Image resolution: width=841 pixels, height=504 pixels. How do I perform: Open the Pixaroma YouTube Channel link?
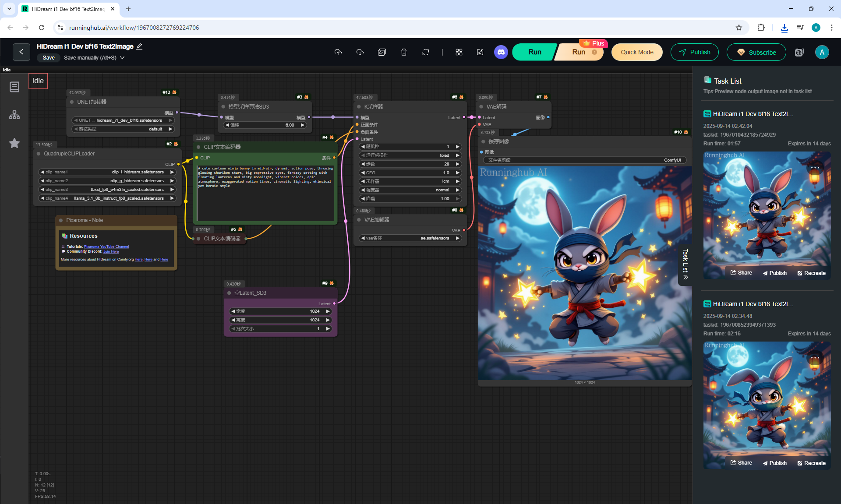106,247
